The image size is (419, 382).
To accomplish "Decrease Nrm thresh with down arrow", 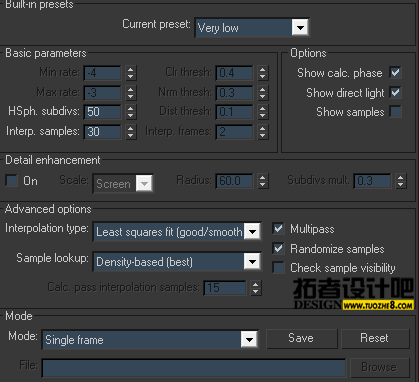I will tap(263, 96).
